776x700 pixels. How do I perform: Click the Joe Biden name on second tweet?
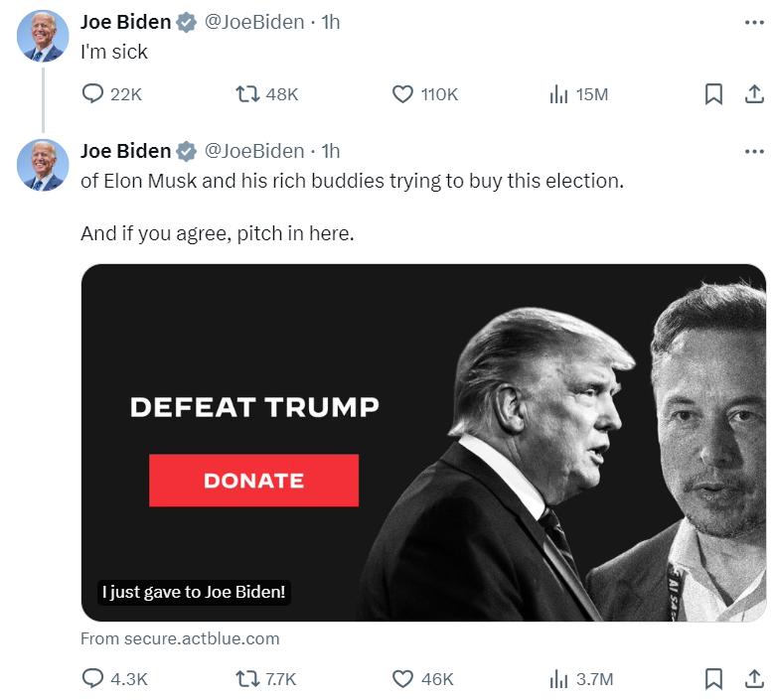coord(126,151)
